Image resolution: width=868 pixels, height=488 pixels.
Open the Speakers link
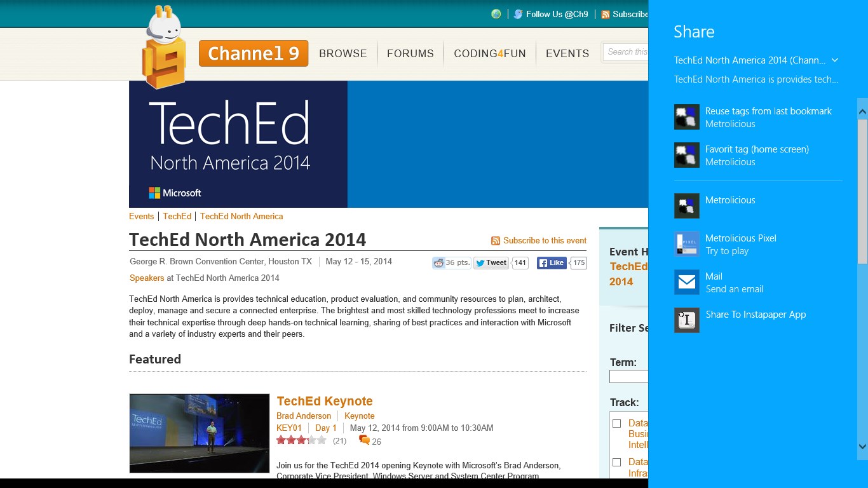(x=147, y=278)
